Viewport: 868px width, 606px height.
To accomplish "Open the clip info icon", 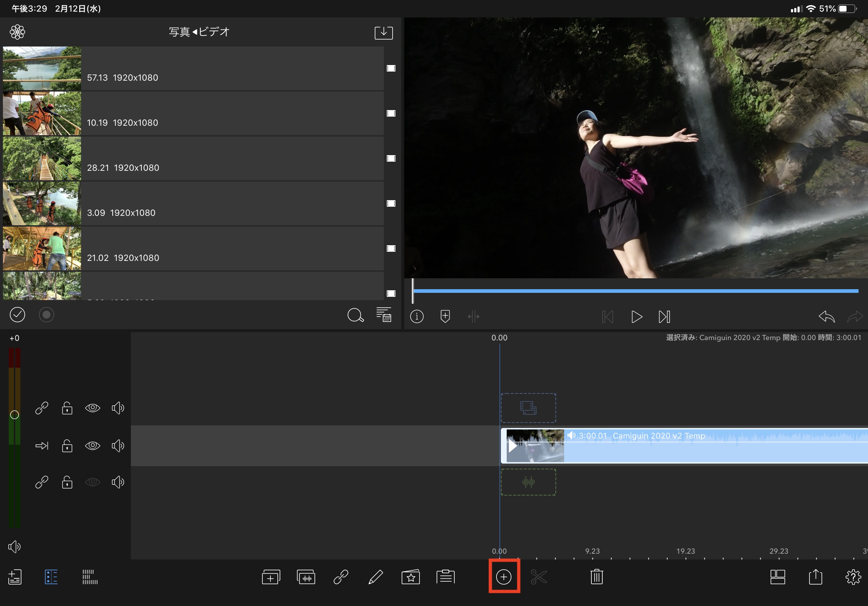I will [417, 316].
